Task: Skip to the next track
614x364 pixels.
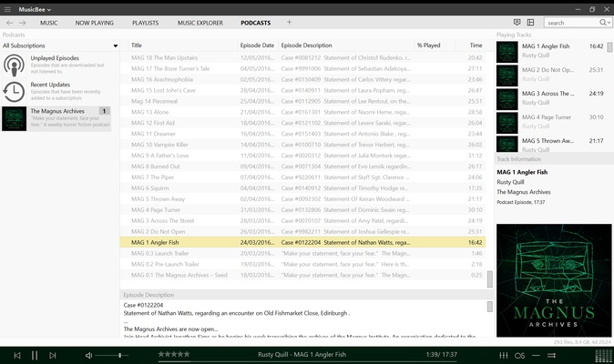Action: 53,356
